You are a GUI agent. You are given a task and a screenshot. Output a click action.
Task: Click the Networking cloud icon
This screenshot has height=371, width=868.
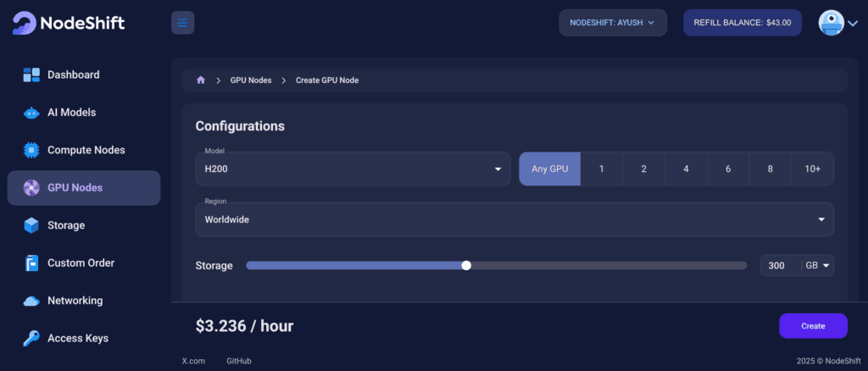31,301
